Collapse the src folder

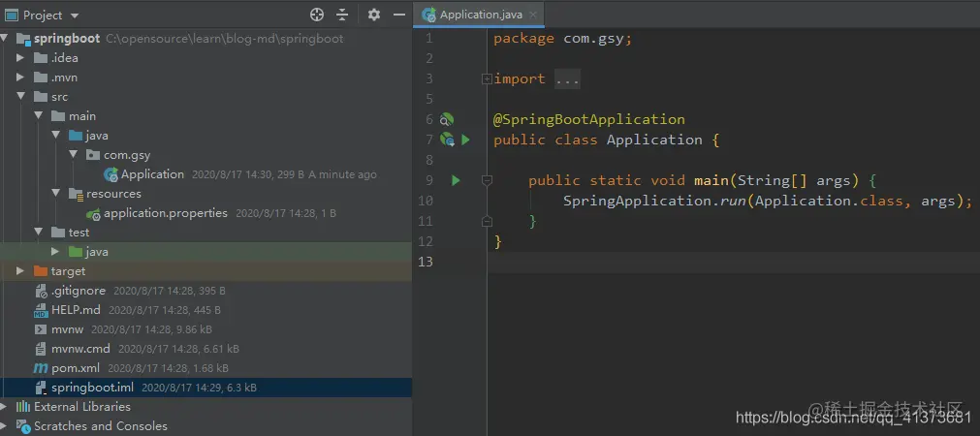[x=20, y=97]
